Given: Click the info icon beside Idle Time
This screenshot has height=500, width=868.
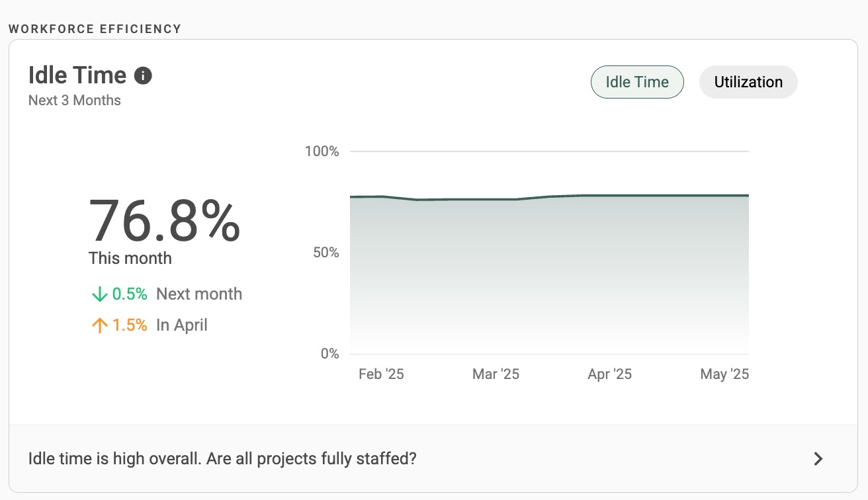Looking at the screenshot, I should tap(143, 75).
